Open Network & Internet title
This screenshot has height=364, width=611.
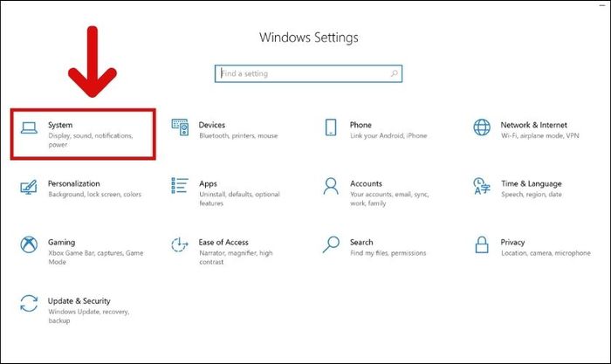click(x=533, y=125)
